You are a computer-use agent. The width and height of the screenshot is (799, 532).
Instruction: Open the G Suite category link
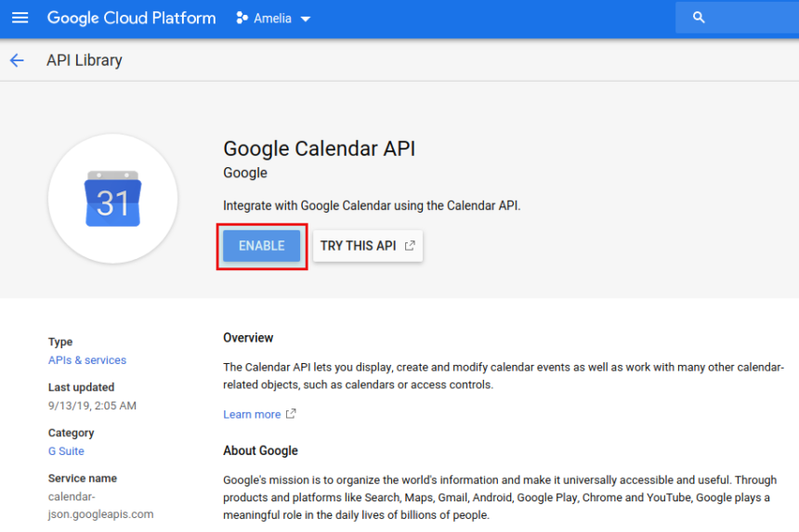(66, 451)
